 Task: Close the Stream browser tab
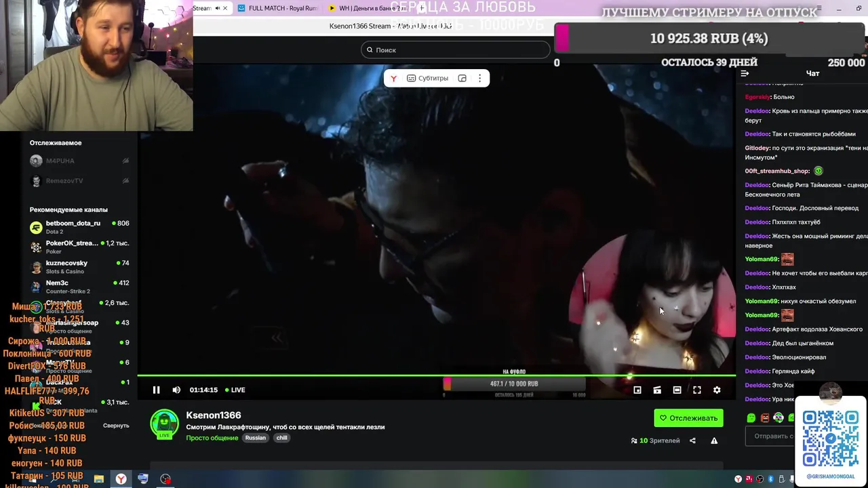(225, 8)
